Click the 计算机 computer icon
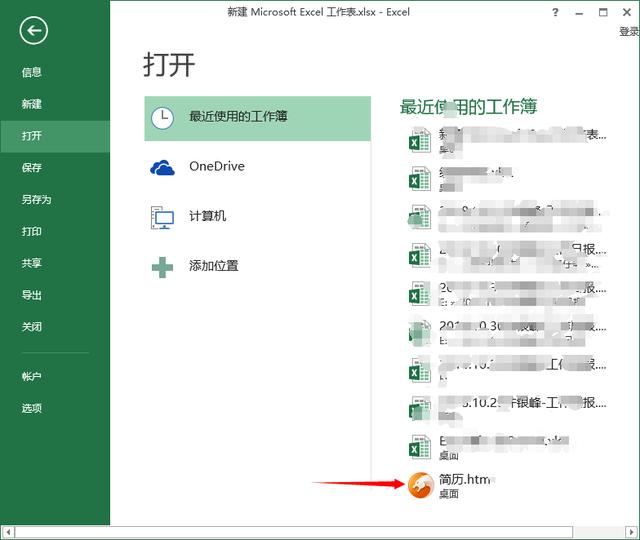 tap(162, 218)
